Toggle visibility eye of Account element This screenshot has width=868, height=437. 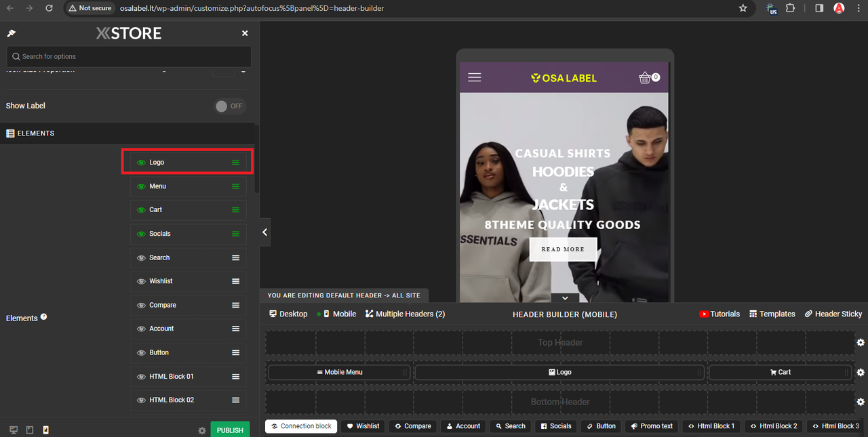pos(141,329)
